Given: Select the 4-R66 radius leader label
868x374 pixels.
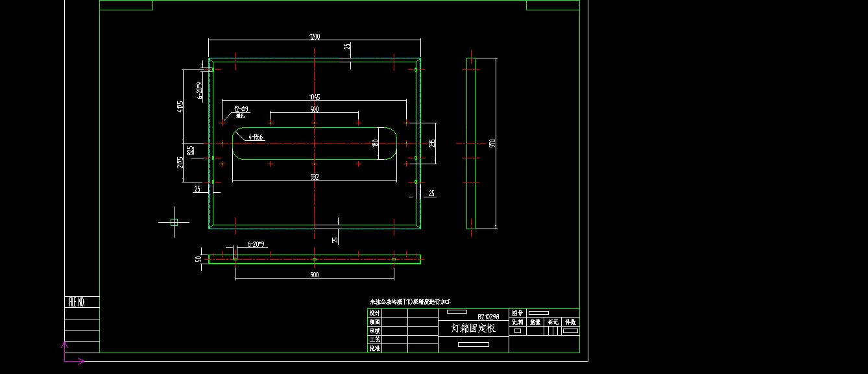Looking at the screenshot, I should (x=255, y=137).
